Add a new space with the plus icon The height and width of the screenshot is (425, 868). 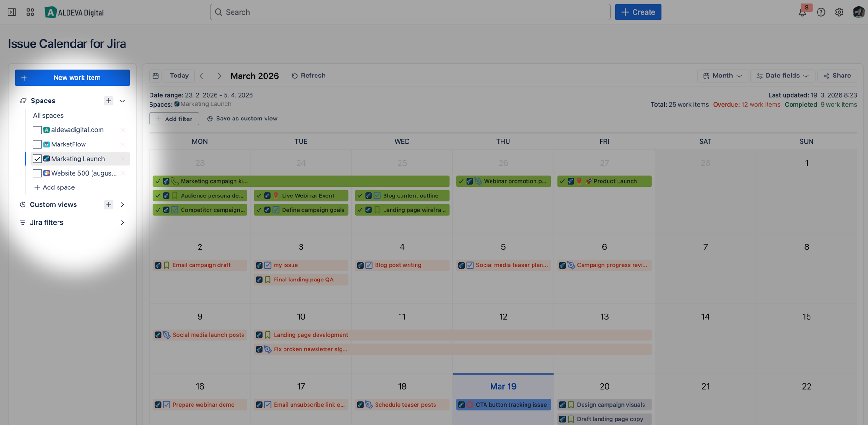(108, 101)
